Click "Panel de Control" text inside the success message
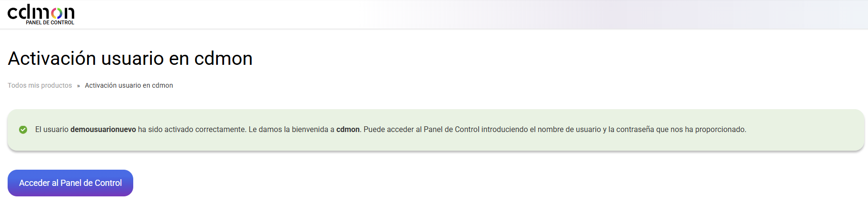 [x=452, y=130]
